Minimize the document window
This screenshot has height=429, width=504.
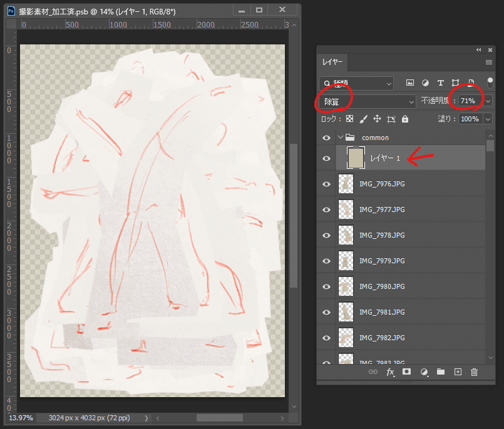click(242, 10)
